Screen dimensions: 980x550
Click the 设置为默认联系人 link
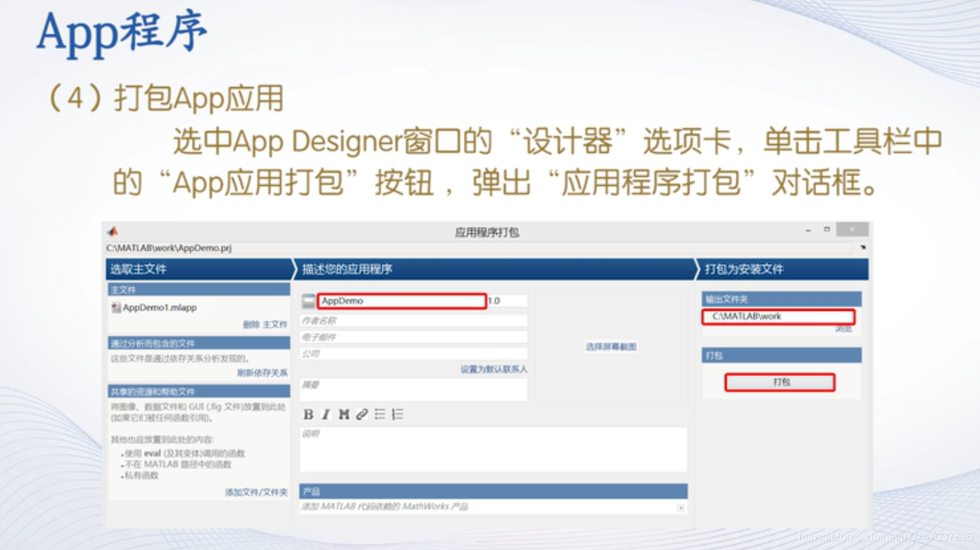[x=494, y=369]
